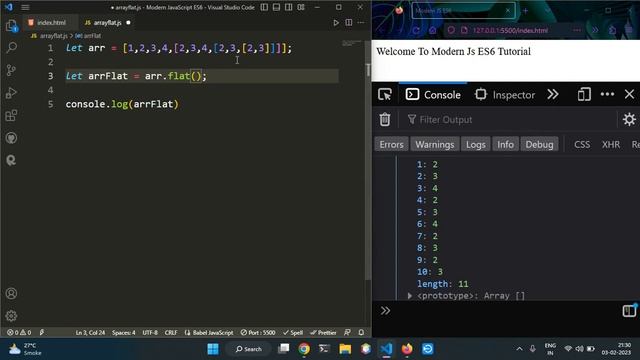Click the Firefox address bar URL

[x=510, y=31]
